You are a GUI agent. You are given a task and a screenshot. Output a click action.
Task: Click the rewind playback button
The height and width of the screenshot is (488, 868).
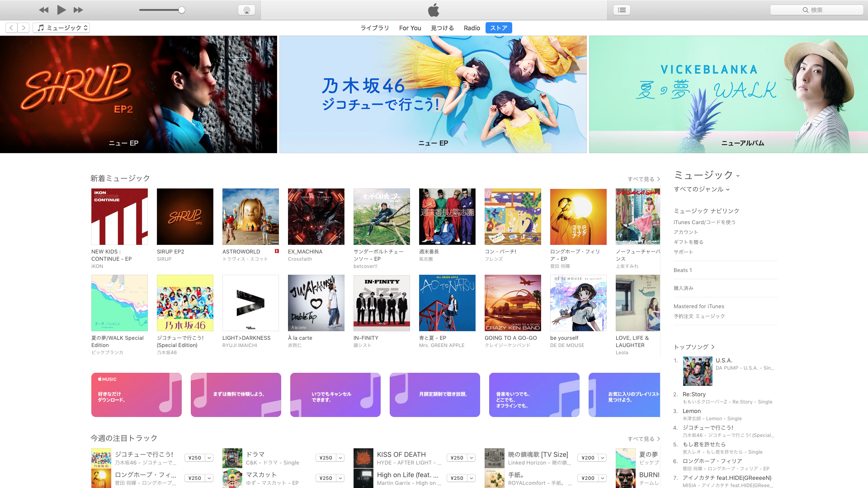click(43, 10)
